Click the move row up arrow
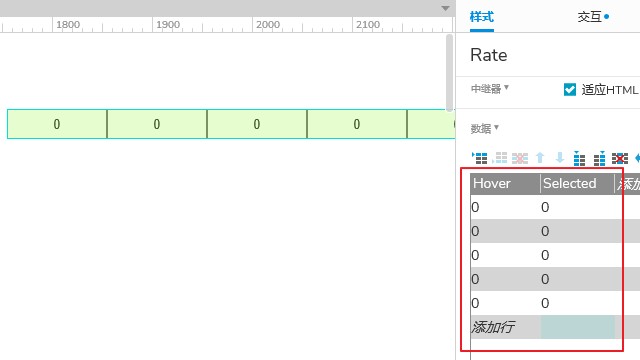The image size is (640, 360). (540, 158)
